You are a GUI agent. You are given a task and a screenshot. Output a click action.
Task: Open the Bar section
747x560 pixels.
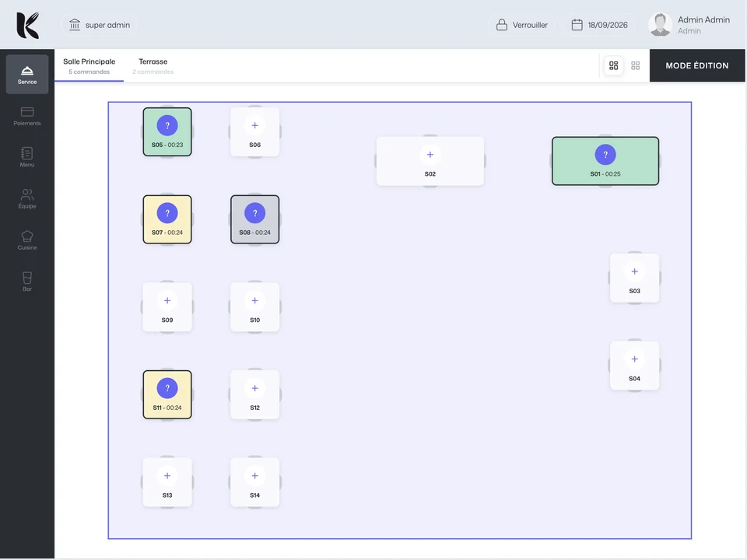pyautogui.click(x=27, y=282)
